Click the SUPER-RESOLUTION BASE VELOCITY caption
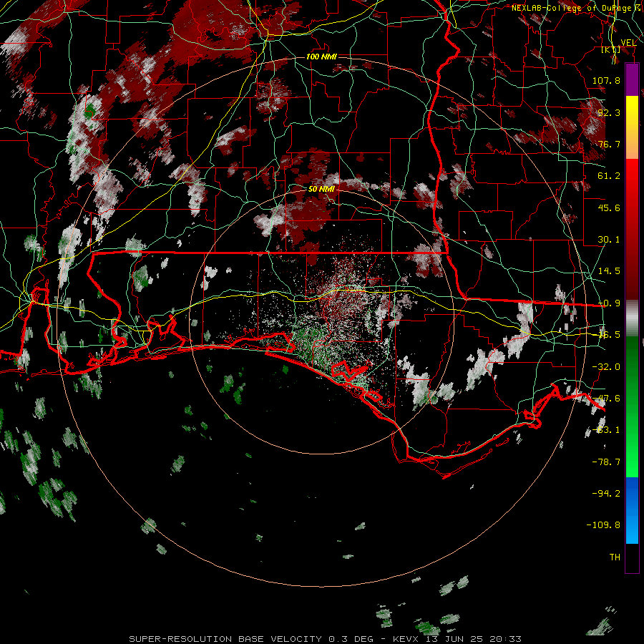This screenshot has height=644, width=644. [x=225, y=639]
